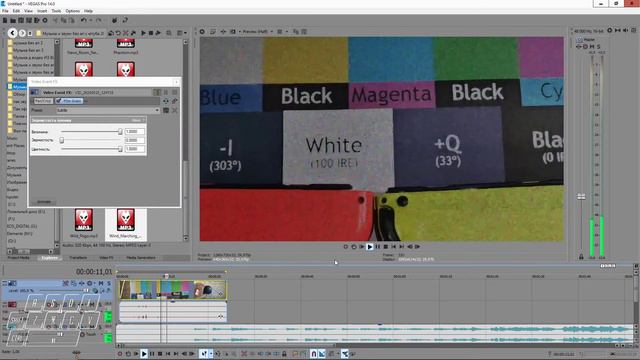640x360 pixels.
Task: Open Explorer folder path dropdown
Action: [x=71, y=33]
